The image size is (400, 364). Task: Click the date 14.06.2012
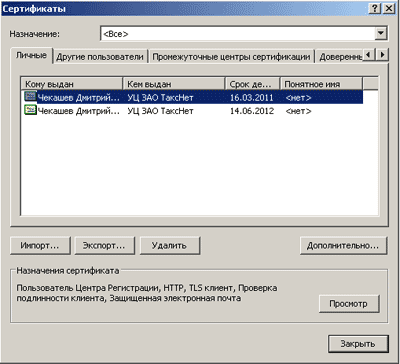pyautogui.click(x=252, y=111)
